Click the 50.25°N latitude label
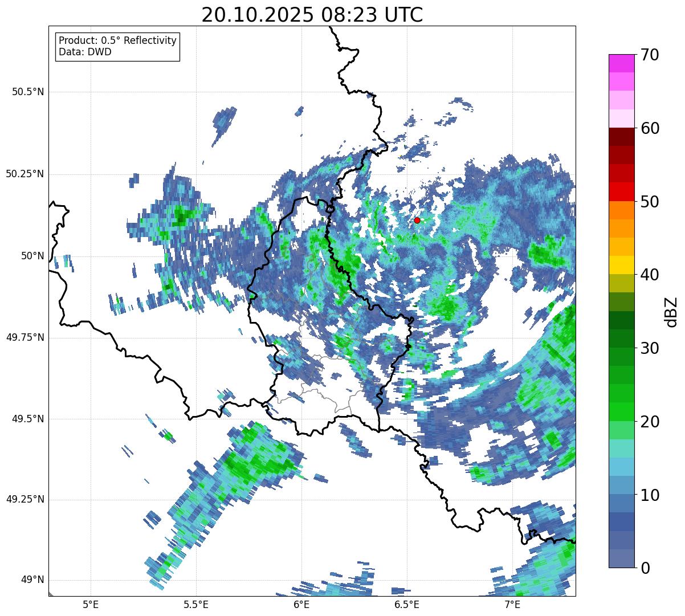The image size is (685, 616). click(x=25, y=174)
